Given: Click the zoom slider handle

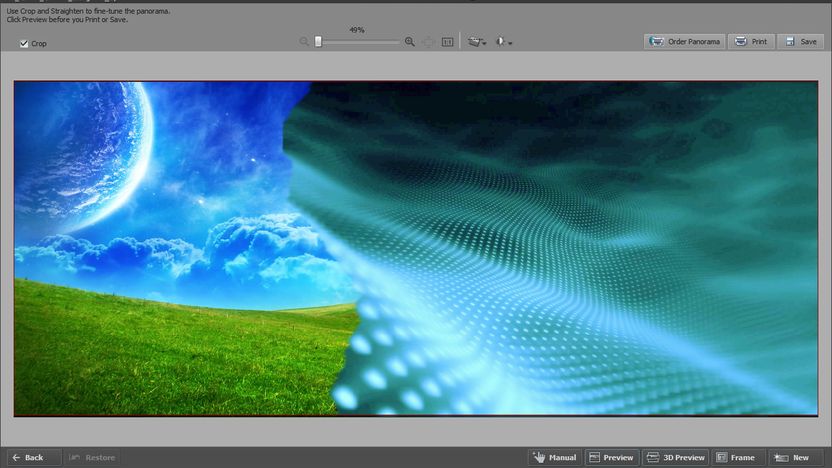Looking at the screenshot, I should tap(318, 41).
